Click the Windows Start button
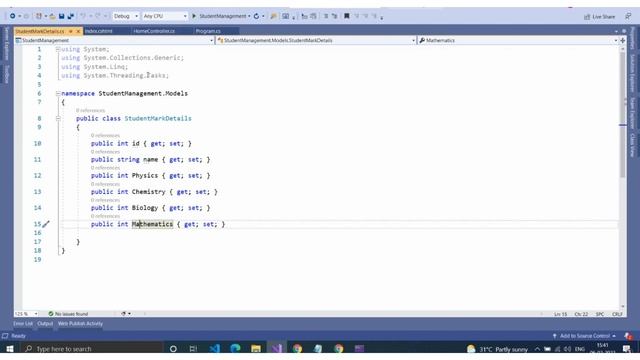Viewport: 640px width, 360px height. [x=10, y=349]
